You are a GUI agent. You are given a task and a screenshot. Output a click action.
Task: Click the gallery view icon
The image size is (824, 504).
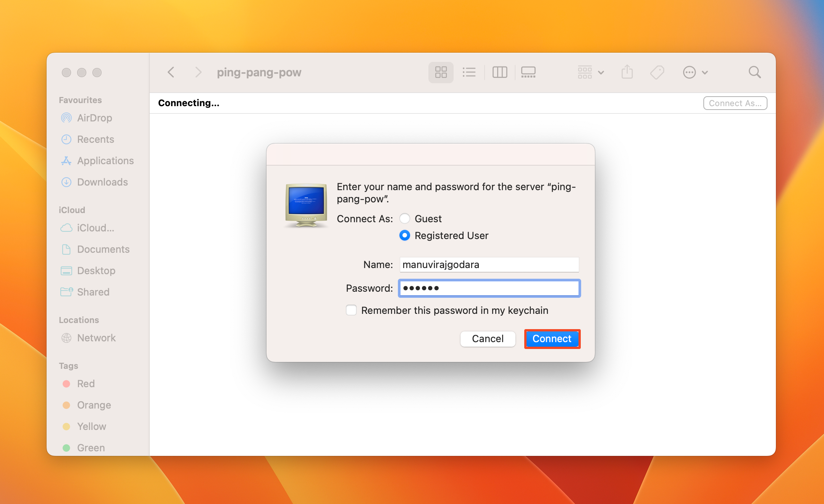tap(528, 73)
